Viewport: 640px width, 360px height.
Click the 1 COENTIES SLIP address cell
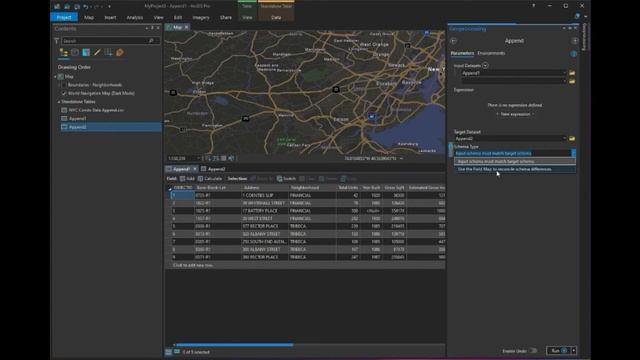pos(265,196)
